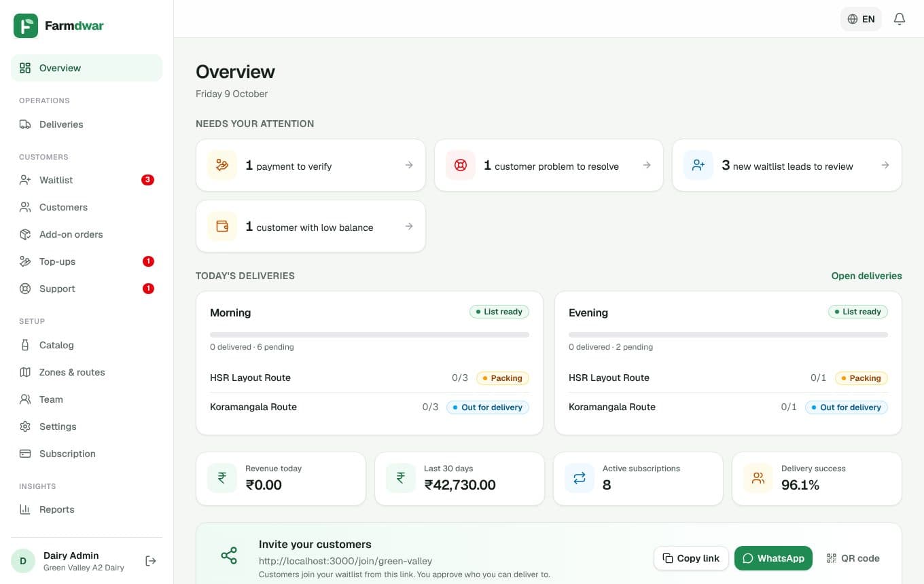The width and height of the screenshot is (924, 584).
Task: Click the Delivery success icon
Action: pyautogui.click(x=758, y=478)
